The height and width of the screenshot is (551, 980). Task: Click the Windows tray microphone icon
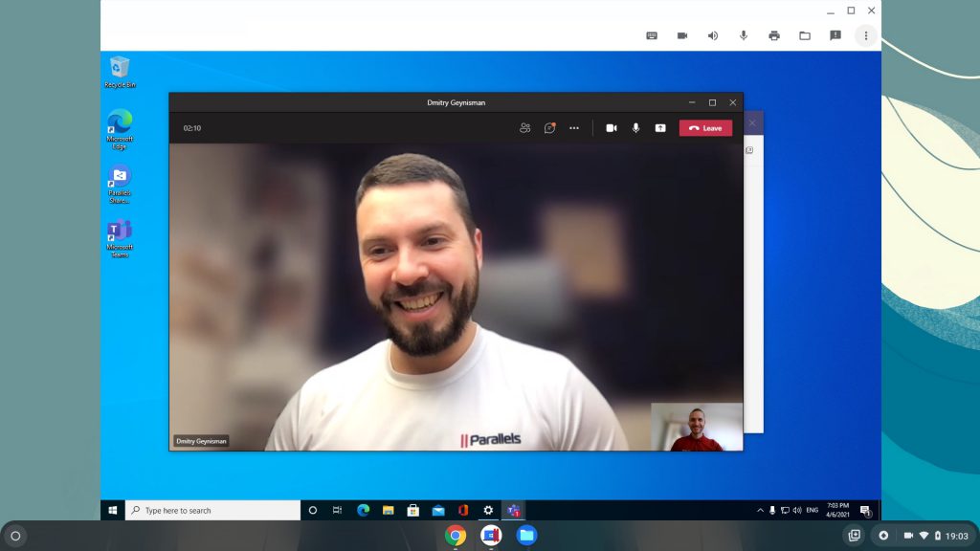coord(772,511)
